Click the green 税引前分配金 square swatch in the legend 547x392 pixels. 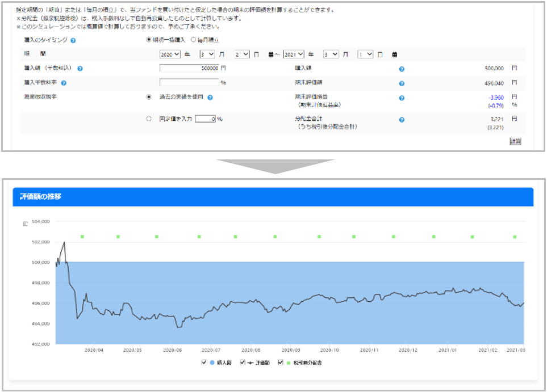click(x=289, y=363)
